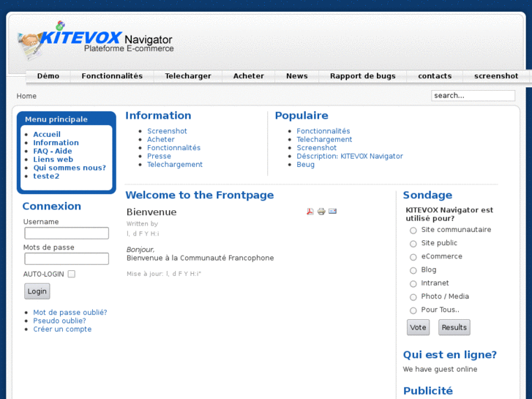Image resolution: width=532 pixels, height=399 pixels.
Task: Open the Liens web link
Action: pyautogui.click(x=53, y=160)
